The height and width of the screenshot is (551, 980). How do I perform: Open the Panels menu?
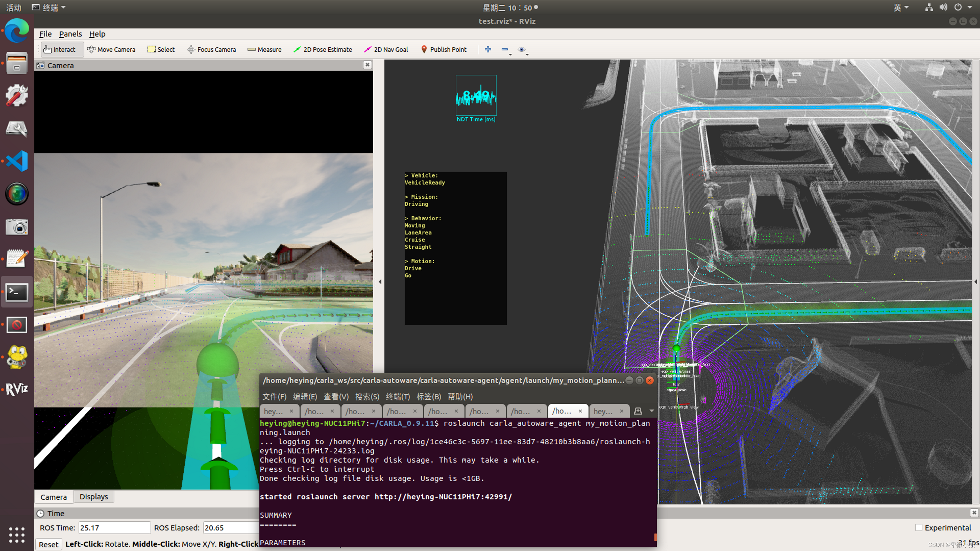tap(70, 34)
